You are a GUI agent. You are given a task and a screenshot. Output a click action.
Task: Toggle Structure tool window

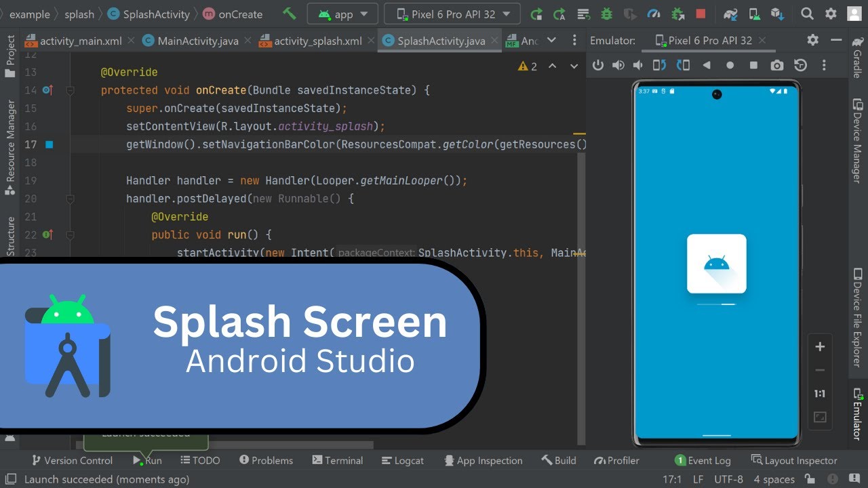[x=10, y=236]
